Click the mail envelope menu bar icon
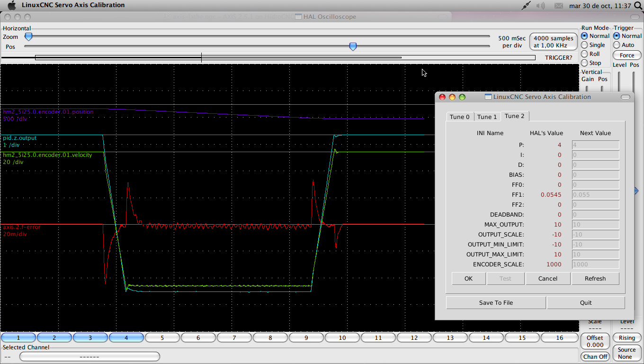 tap(559, 6)
